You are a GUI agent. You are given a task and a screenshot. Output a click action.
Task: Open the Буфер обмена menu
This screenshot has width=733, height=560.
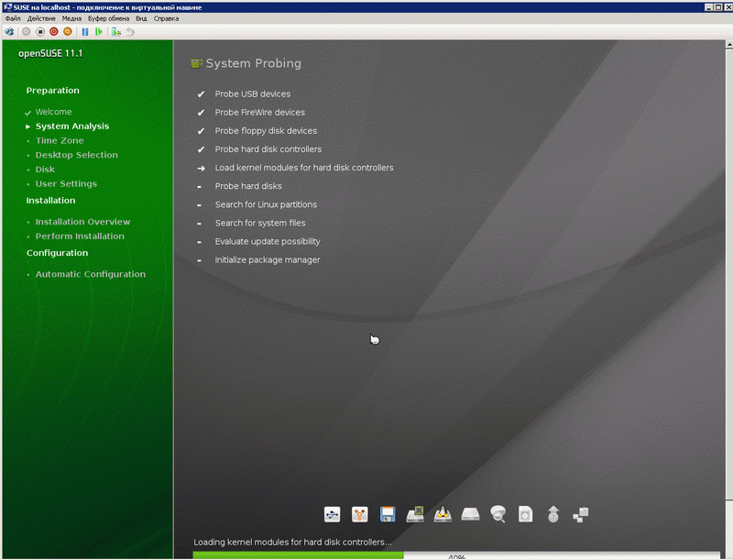(x=108, y=18)
